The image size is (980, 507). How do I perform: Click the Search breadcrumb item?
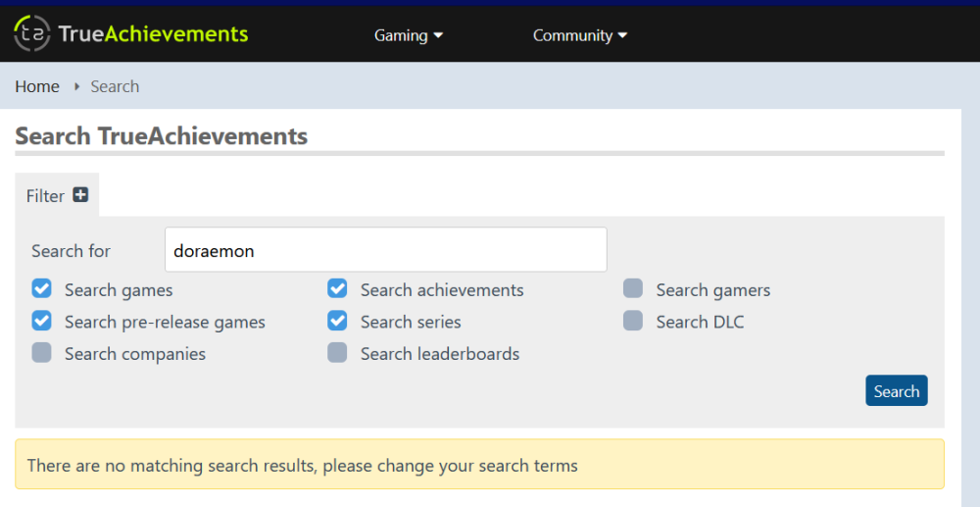pos(115,86)
